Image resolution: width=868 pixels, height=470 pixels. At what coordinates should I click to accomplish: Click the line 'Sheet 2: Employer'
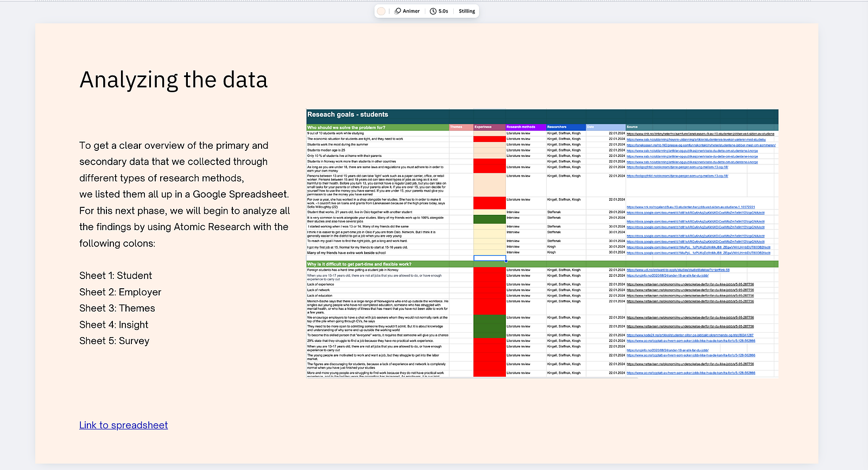coord(121,292)
